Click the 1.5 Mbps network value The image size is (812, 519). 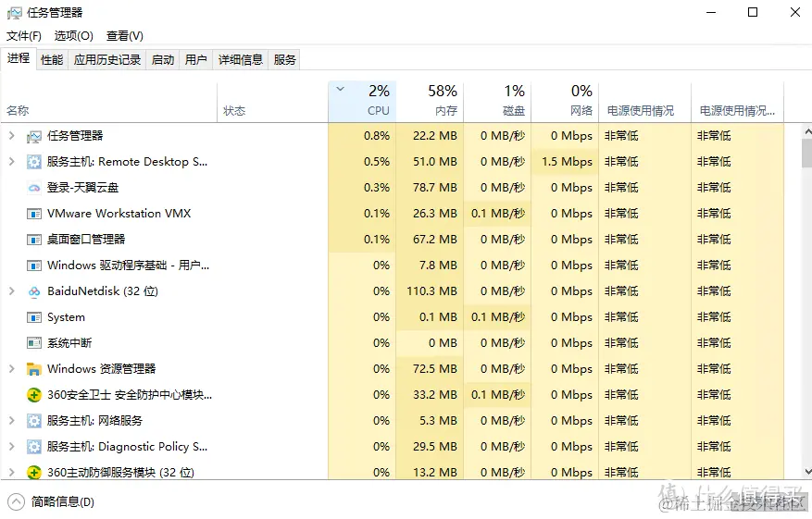(567, 162)
